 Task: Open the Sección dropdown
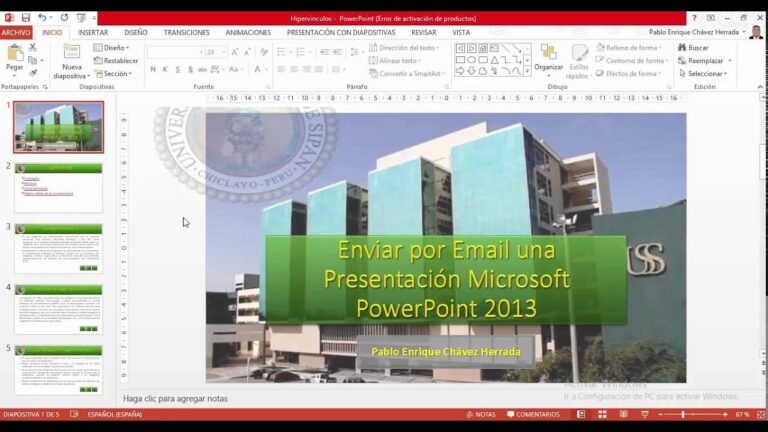coord(114,73)
